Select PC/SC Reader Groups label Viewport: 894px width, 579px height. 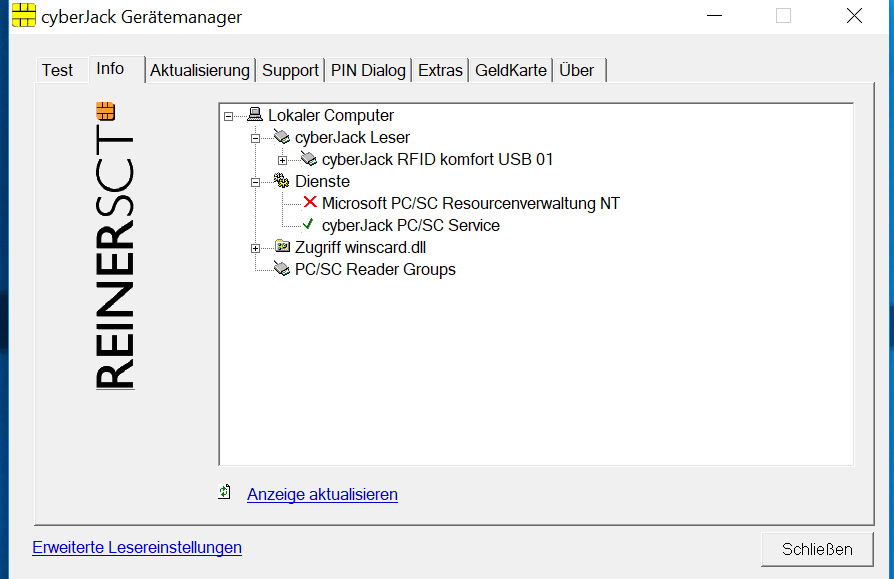pyautogui.click(x=375, y=270)
